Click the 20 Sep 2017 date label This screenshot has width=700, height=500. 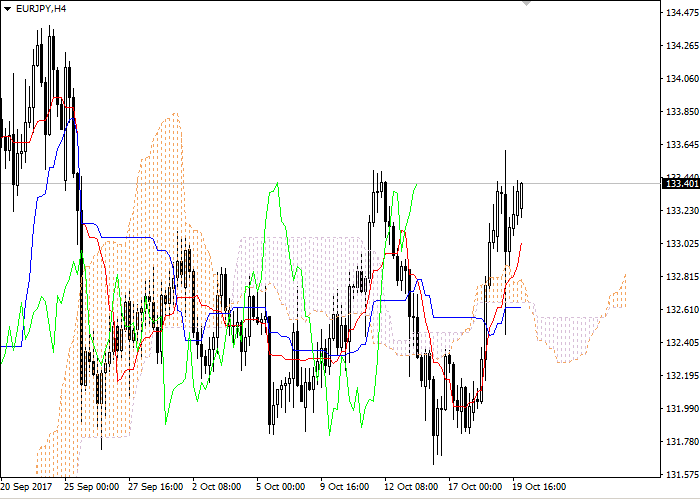coord(26,487)
